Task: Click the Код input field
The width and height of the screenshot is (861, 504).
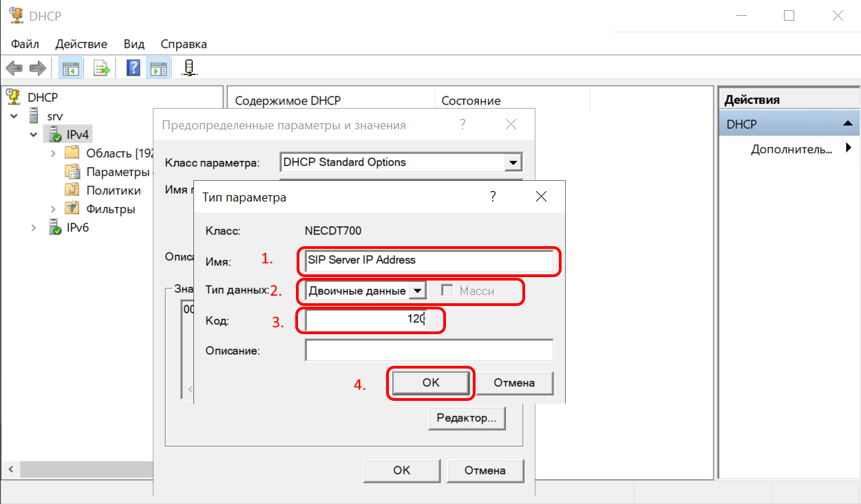Action: pos(365,320)
